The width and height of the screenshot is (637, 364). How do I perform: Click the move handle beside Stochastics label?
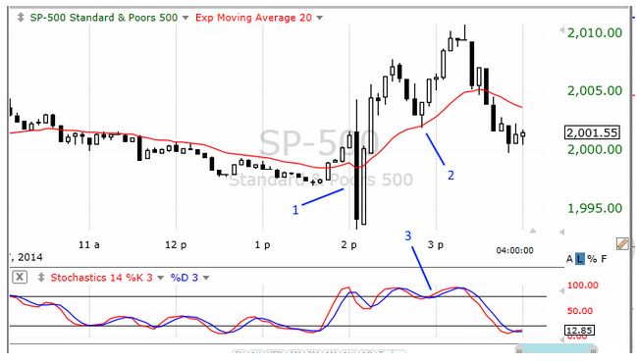click(41, 278)
